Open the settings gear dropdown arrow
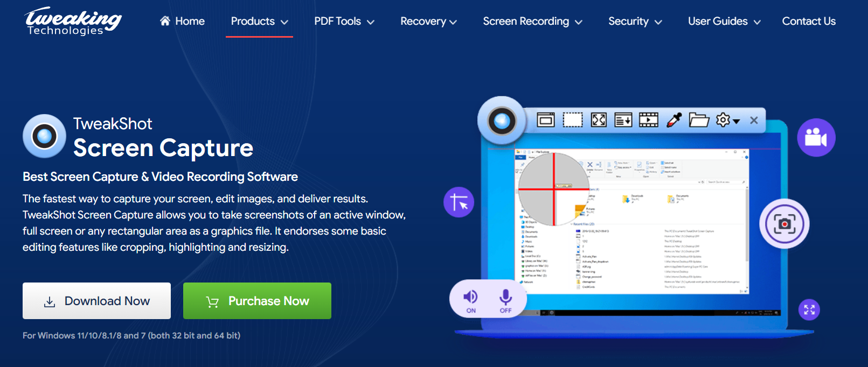This screenshot has width=868, height=367. pyautogui.click(x=737, y=121)
